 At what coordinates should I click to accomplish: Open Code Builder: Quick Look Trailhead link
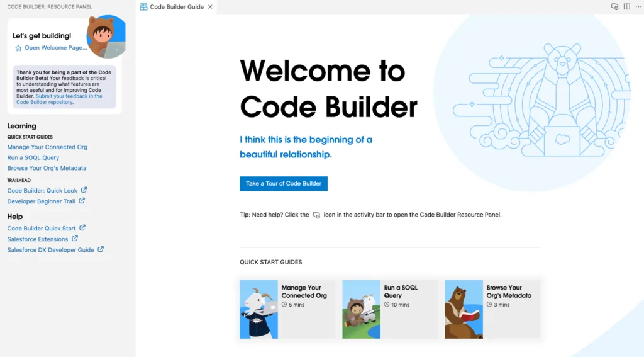point(42,190)
